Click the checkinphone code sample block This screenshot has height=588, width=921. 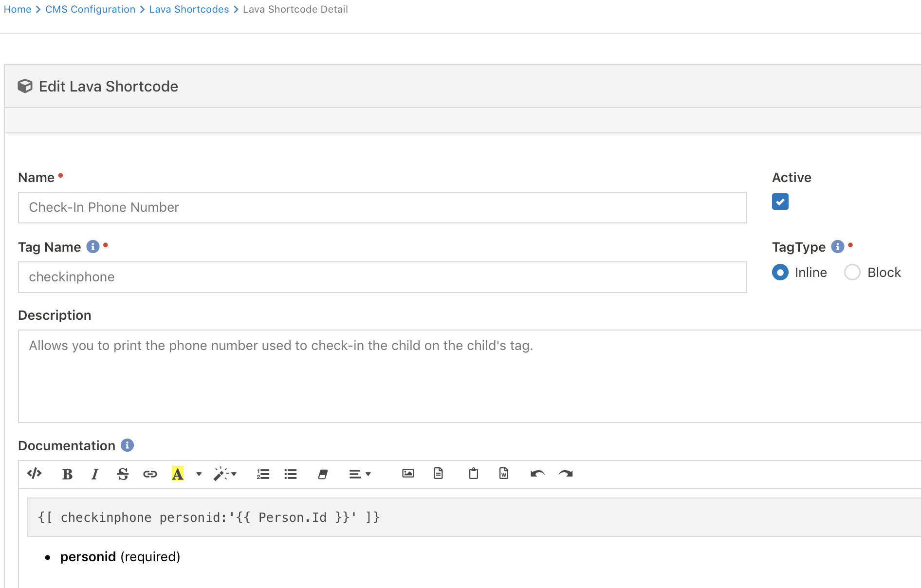475,517
